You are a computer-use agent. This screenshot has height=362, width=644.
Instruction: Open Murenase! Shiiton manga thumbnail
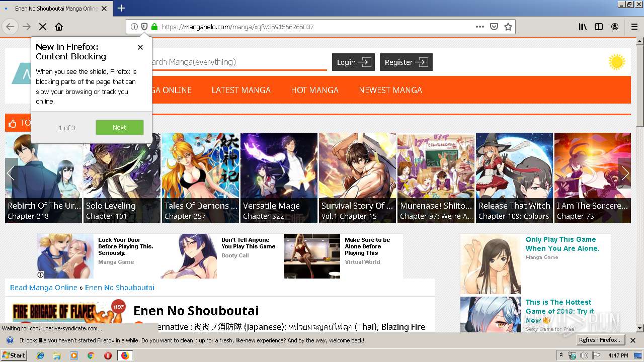coord(436,178)
